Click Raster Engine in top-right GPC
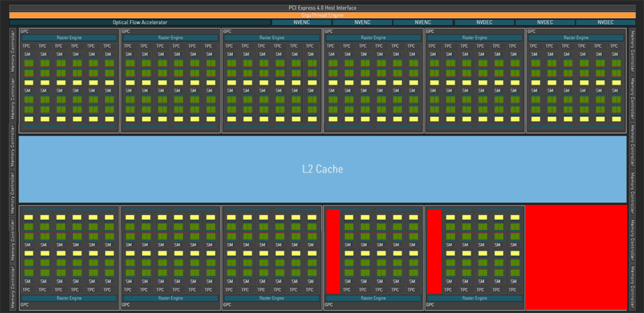 point(576,38)
